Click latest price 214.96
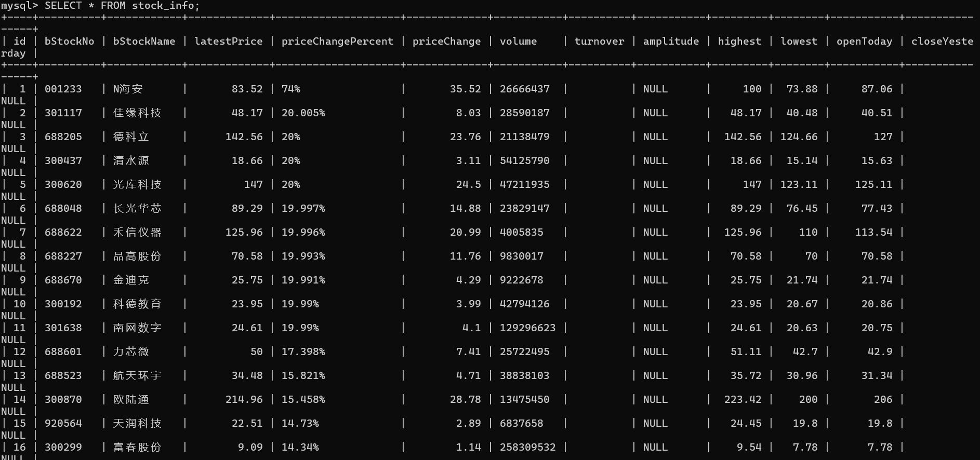 pos(244,399)
